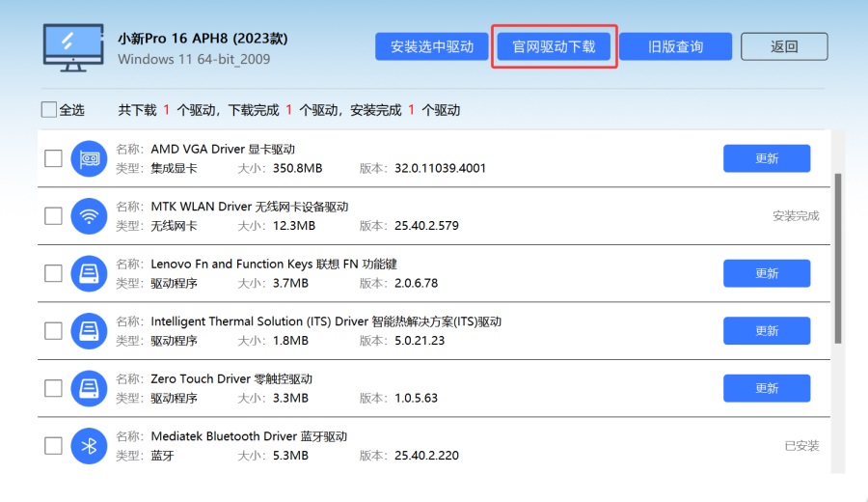This screenshot has width=868, height=502.
Task: Click version 32.0.11039.4001 text
Action: (440, 168)
